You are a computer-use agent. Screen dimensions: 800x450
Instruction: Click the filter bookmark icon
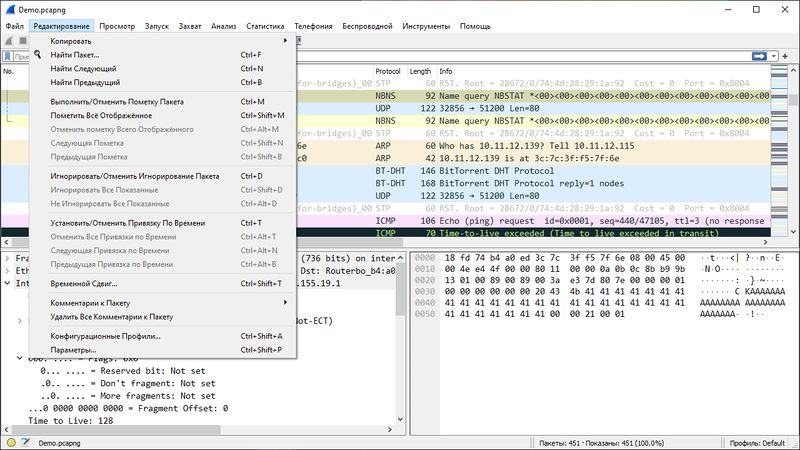8,56
